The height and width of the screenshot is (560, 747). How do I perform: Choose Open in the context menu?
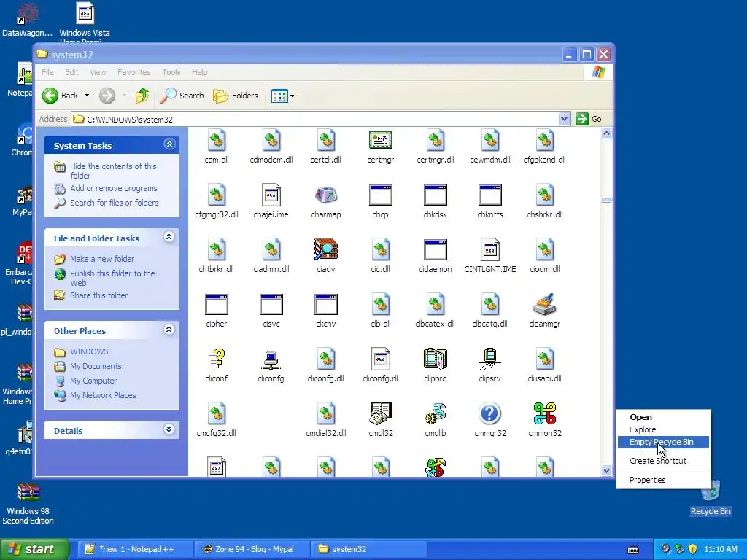[x=663, y=417]
